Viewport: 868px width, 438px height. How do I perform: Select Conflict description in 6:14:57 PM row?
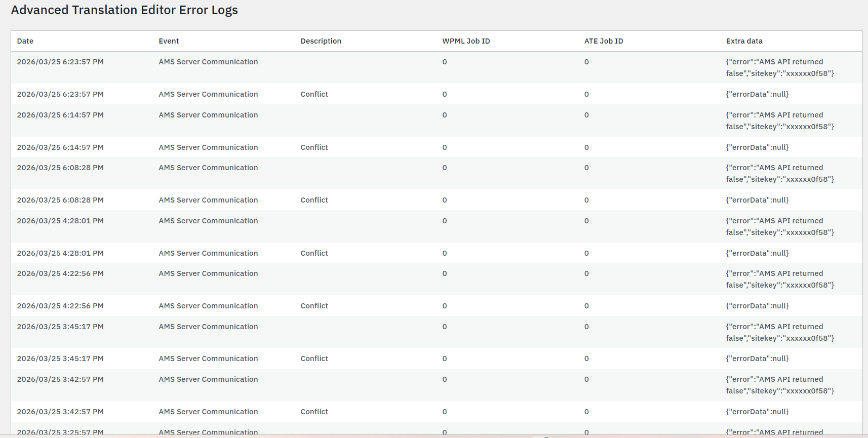tap(314, 147)
